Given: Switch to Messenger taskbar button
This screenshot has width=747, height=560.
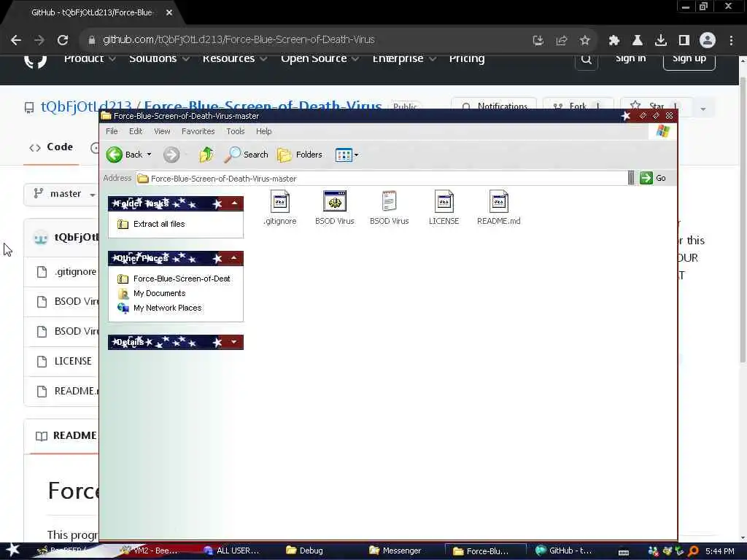Looking at the screenshot, I should coord(395,551).
